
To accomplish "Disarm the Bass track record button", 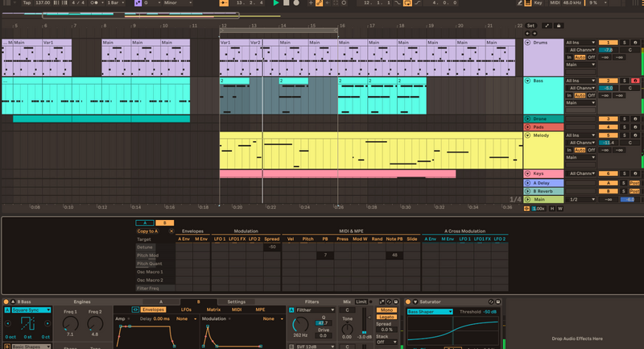I will (x=635, y=81).
